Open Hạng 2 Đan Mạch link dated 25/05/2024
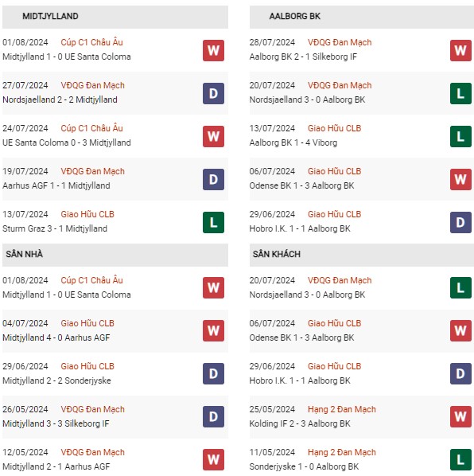The width and height of the screenshot is (474, 476). click(341, 409)
